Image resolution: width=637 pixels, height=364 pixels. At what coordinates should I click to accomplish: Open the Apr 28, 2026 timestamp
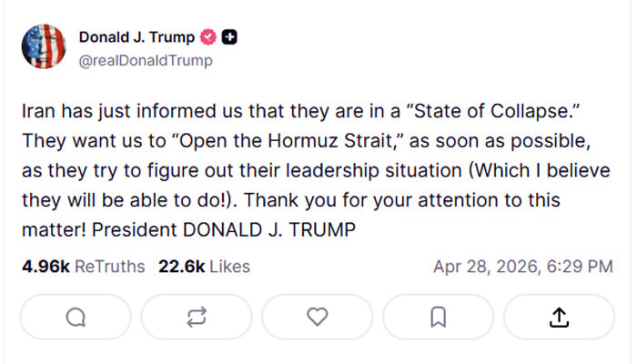pos(522,267)
